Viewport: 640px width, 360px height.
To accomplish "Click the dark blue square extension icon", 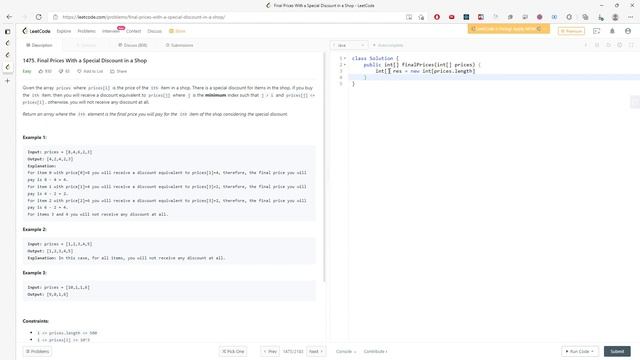I will pos(466,17).
